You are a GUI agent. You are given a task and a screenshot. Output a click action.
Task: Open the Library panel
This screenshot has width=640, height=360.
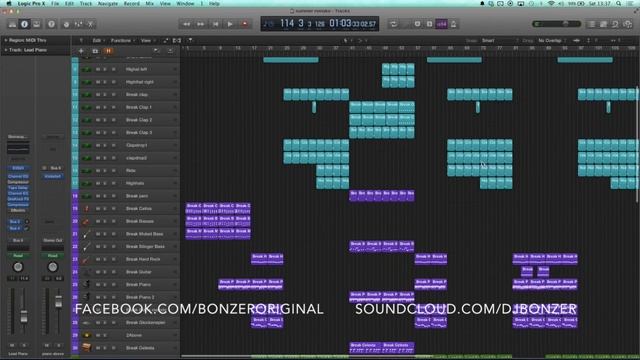[12, 24]
